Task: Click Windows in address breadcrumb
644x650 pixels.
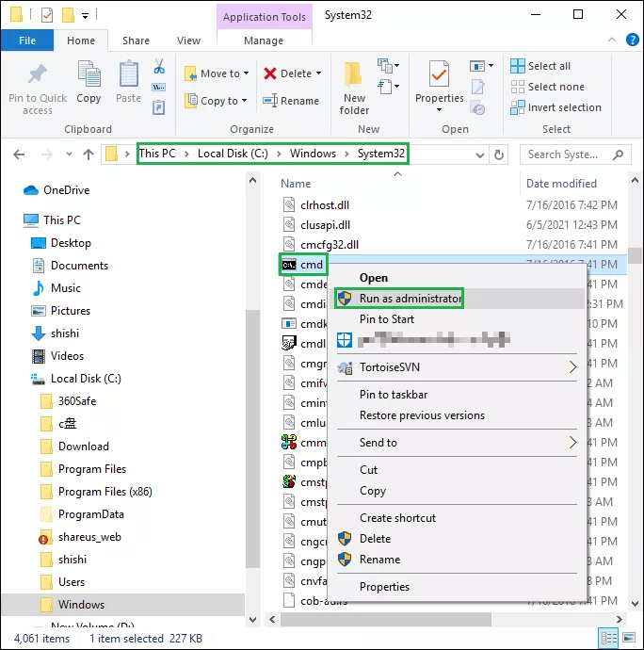Action: click(313, 154)
